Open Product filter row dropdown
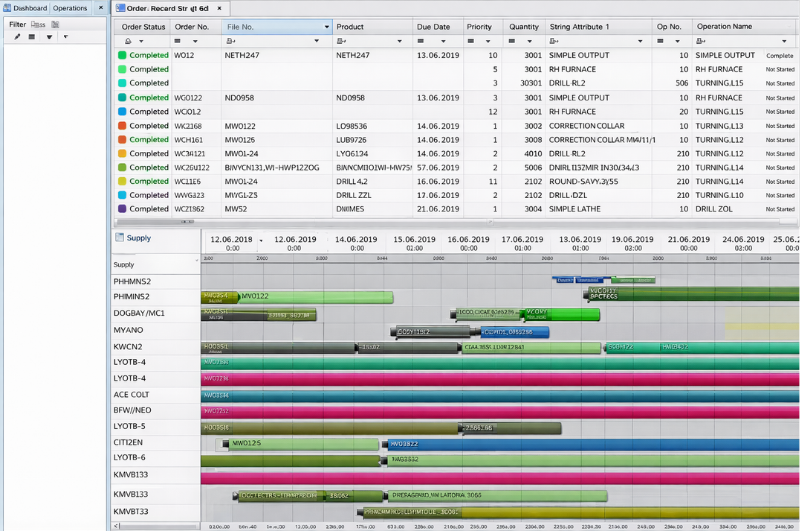This screenshot has height=531, width=800. pyautogui.click(x=399, y=41)
